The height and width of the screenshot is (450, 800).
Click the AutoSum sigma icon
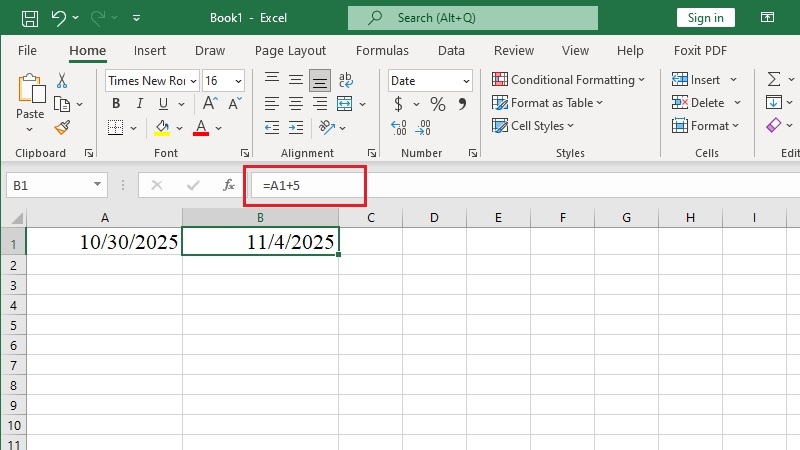pyautogui.click(x=773, y=80)
